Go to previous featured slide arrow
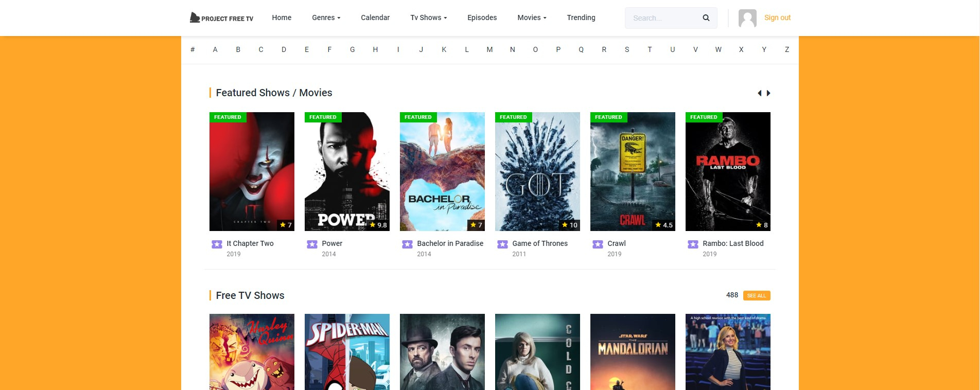980x390 pixels. pos(759,93)
